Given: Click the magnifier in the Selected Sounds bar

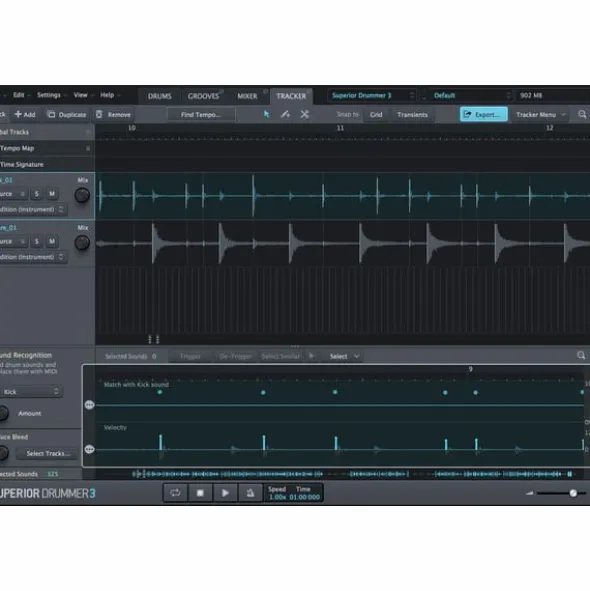Looking at the screenshot, I should 581,355.
